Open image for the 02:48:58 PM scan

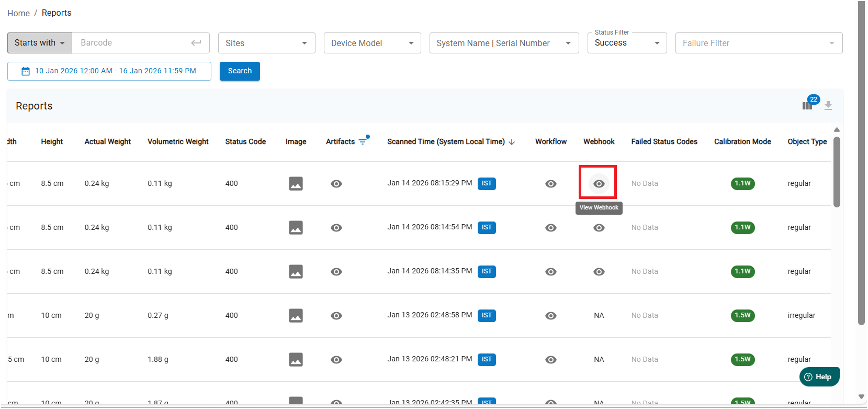(x=296, y=316)
